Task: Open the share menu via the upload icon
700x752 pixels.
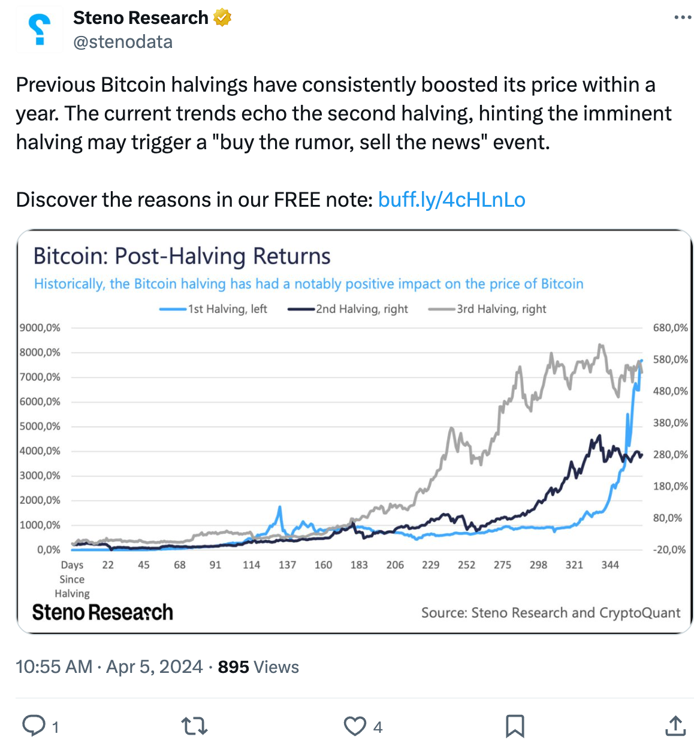Action: click(x=674, y=726)
